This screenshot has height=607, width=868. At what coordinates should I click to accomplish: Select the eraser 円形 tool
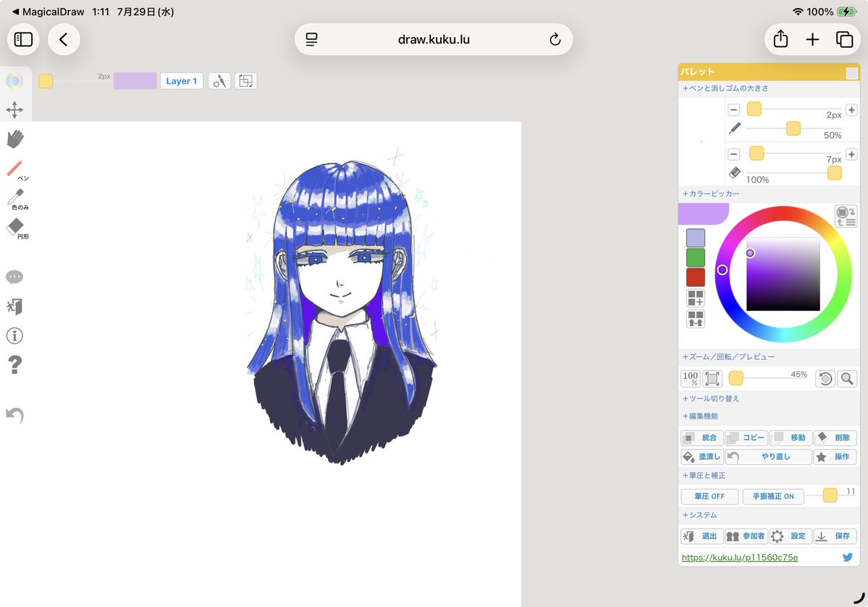point(17,227)
